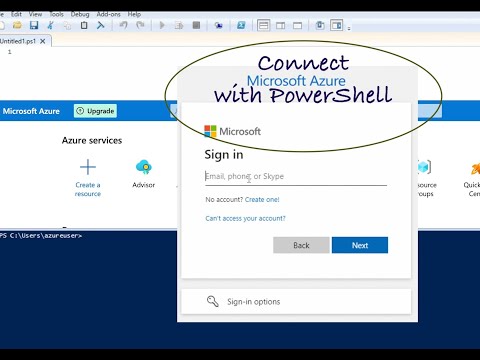The width and height of the screenshot is (480, 360).
Task: Click the Resource groups cube icon
Action: 424,167
